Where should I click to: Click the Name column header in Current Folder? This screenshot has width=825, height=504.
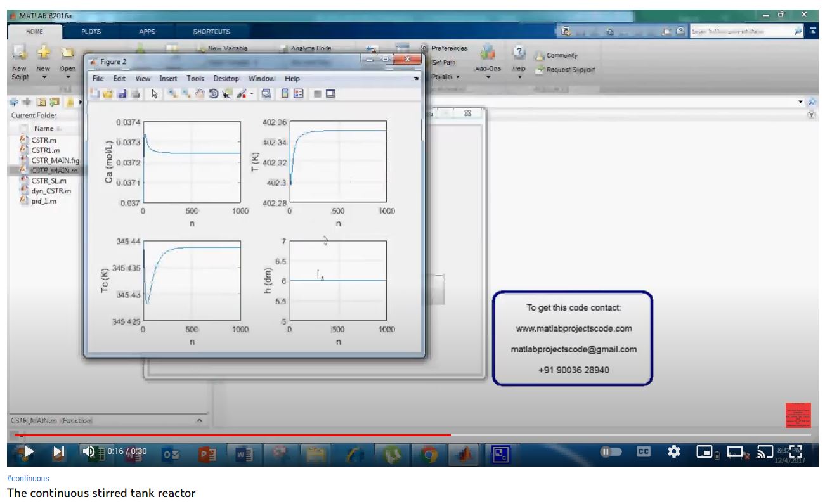coord(44,128)
